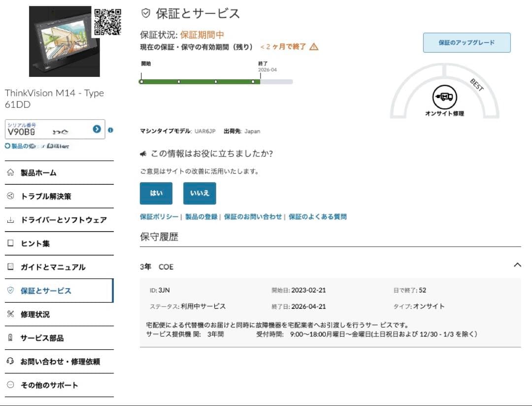Collapse the 3年 COE warranty section

[x=518, y=265]
